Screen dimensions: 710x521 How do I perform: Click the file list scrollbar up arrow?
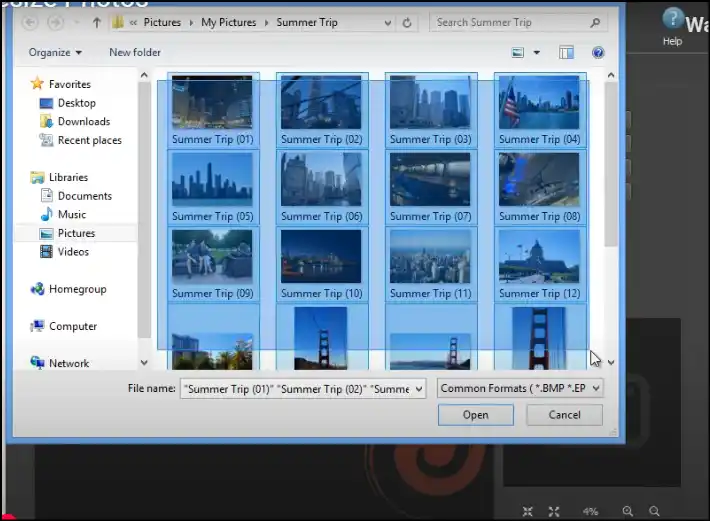(610, 75)
